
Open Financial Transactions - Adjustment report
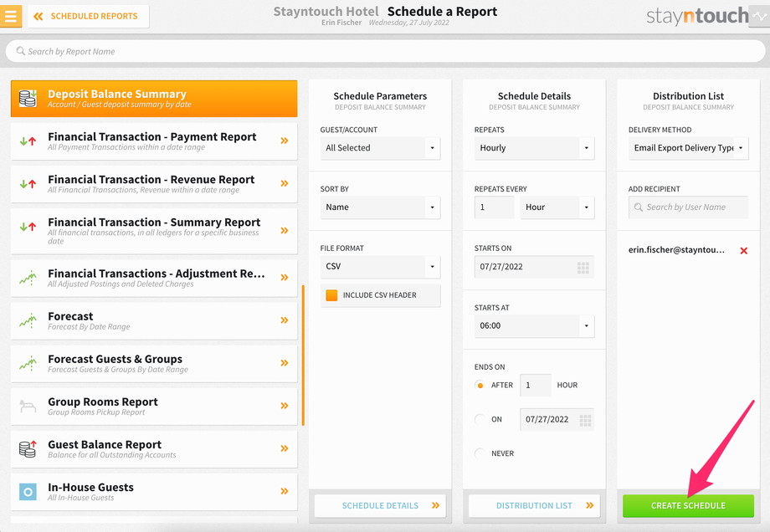154,278
